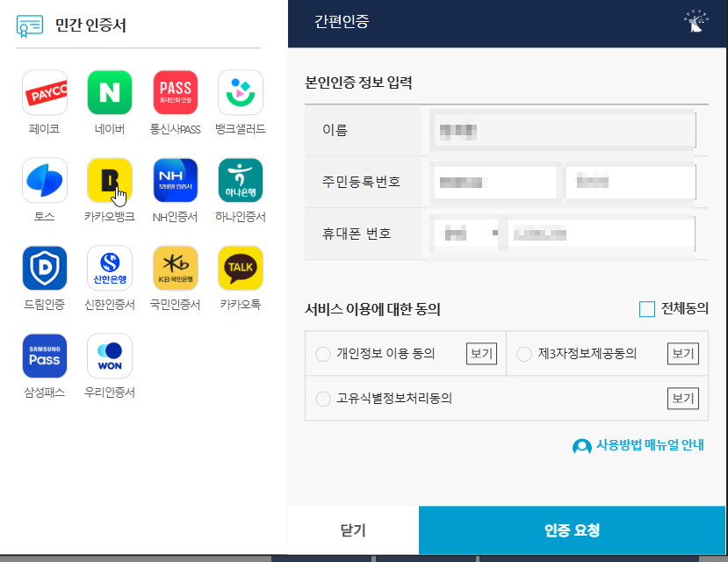Select the NH인증서 icon

(175, 180)
